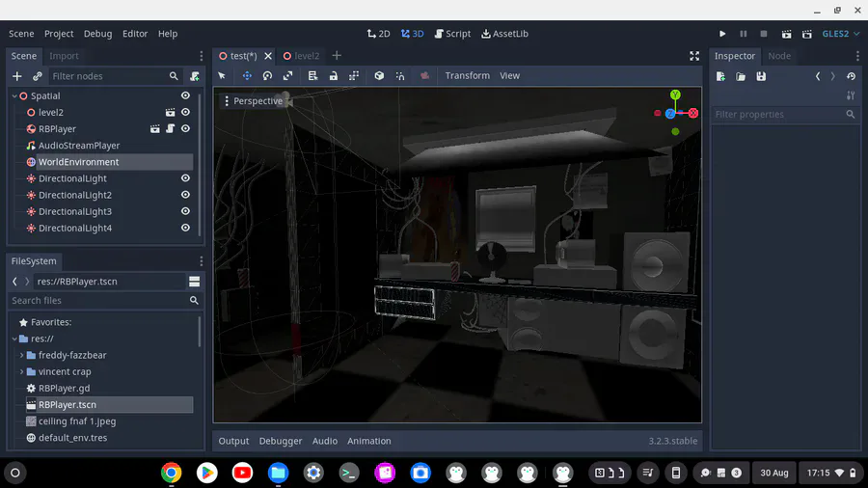
Task: Open the Debugger bottom panel
Action: point(281,441)
